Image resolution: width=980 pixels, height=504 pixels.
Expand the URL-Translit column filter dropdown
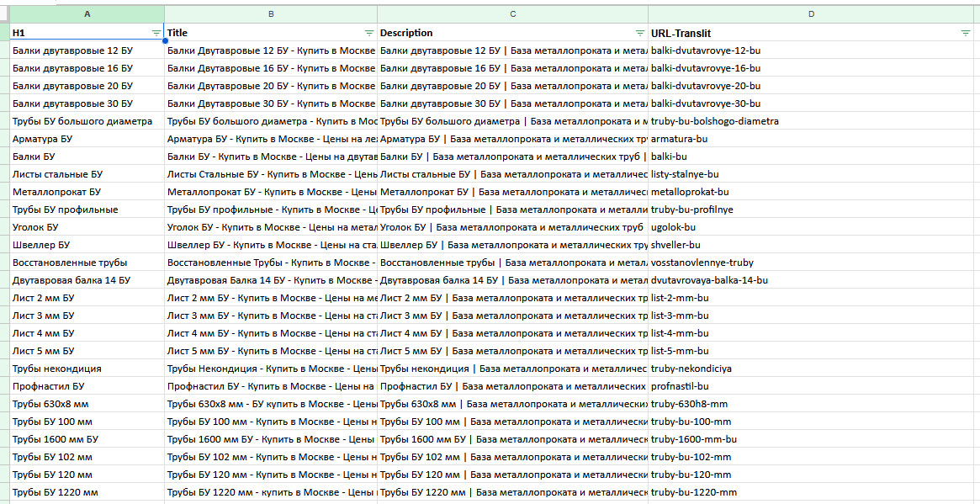[x=966, y=33]
